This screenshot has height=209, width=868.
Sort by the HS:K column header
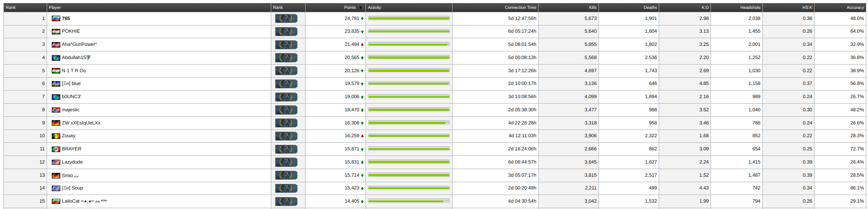point(807,8)
